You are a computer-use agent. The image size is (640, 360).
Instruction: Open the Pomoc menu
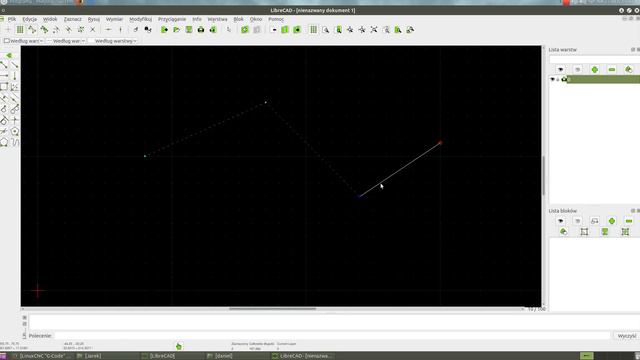tap(276, 19)
